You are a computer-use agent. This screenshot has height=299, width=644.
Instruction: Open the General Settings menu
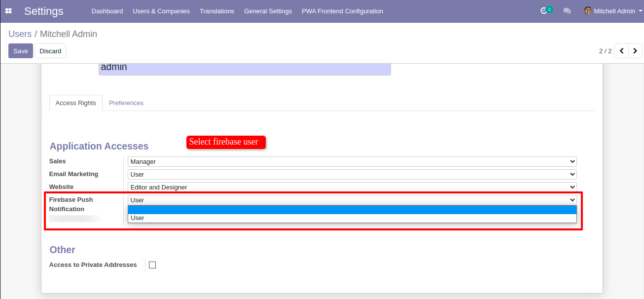click(x=268, y=11)
